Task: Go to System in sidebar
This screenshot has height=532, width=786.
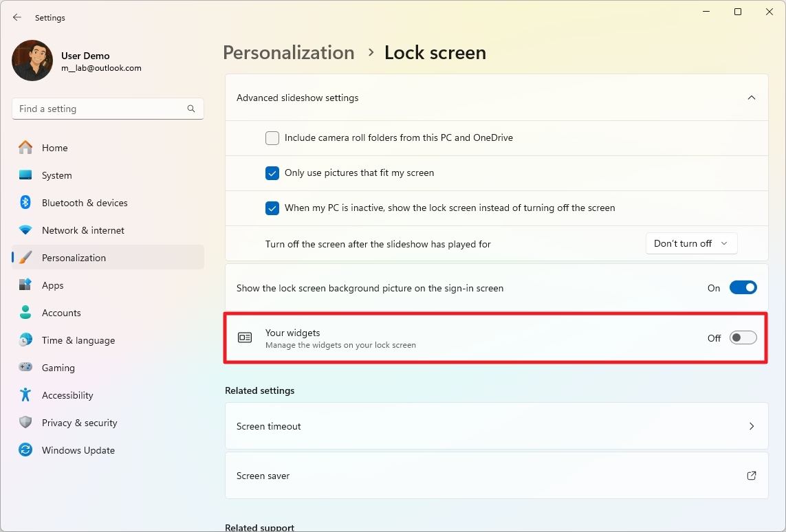Action: (x=56, y=175)
